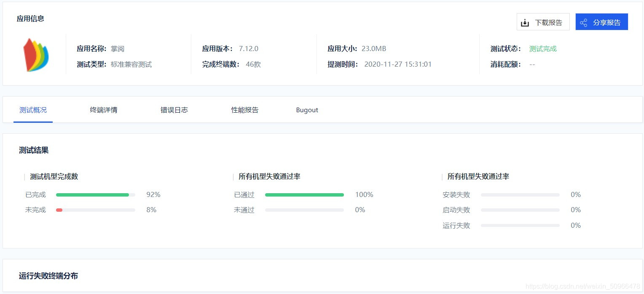644x294 pixels.
Task: Click the 46款 terminal count
Action: coord(253,65)
